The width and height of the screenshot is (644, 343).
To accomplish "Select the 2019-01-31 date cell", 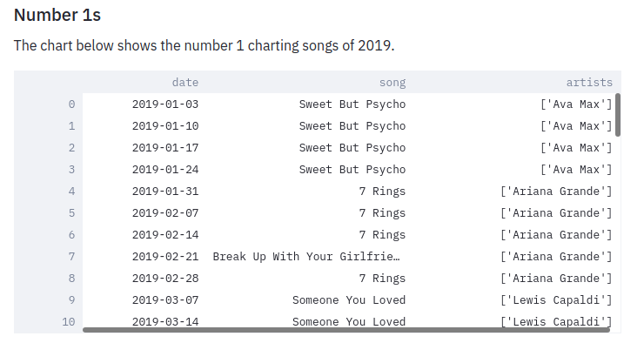I will point(145,192).
